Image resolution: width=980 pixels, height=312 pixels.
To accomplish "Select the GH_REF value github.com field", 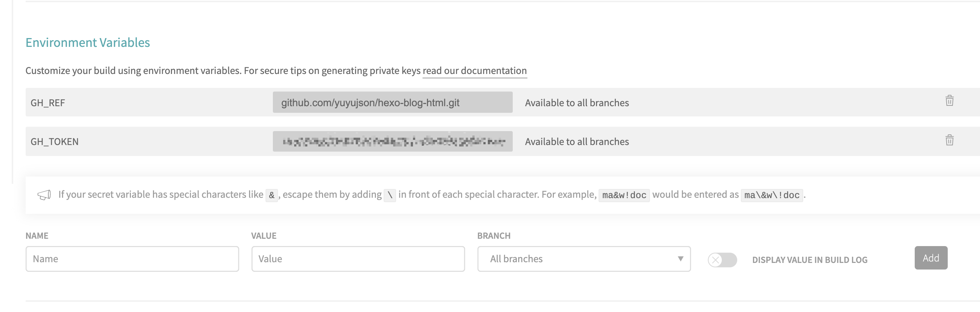I will pos(392,103).
